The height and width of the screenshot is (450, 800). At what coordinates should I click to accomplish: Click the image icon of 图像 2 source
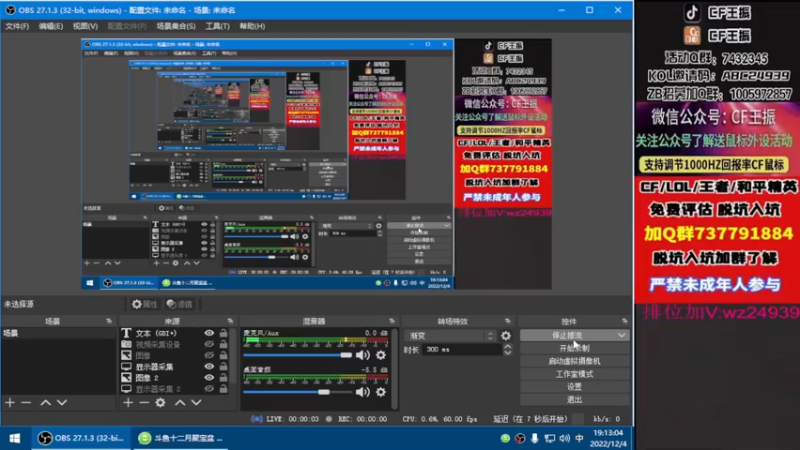126,378
